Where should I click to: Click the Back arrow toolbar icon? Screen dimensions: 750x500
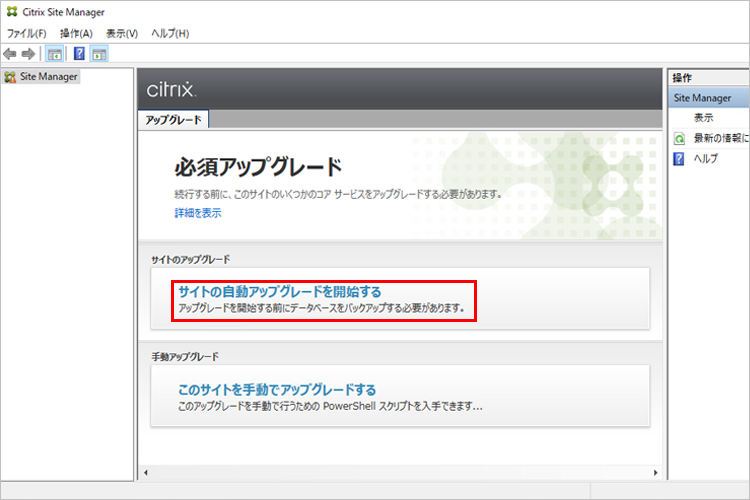(x=10, y=53)
